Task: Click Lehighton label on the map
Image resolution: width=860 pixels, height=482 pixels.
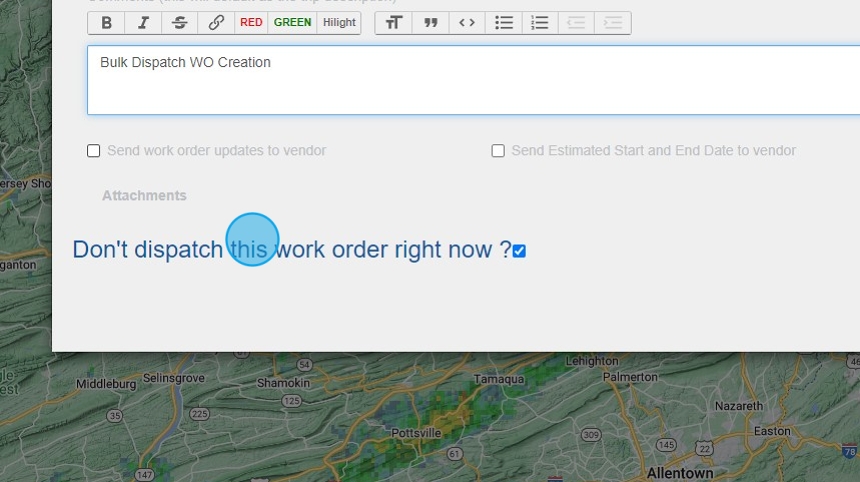Action: pos(592,361)
